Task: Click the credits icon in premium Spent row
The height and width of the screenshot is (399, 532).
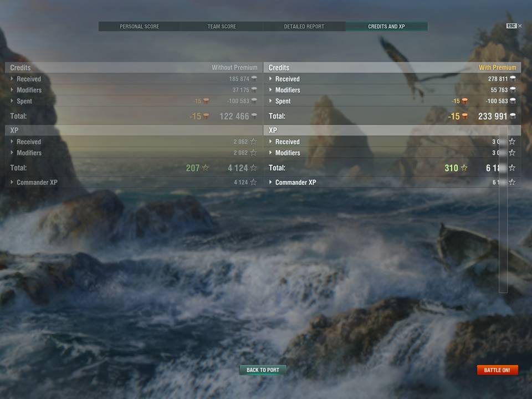Action: [x=513, y=101]
